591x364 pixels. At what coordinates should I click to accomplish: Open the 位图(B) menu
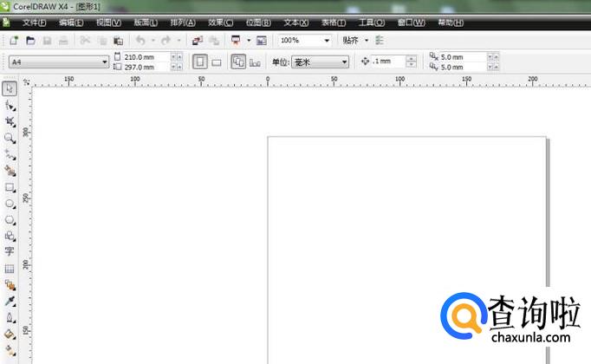(259, 22)
